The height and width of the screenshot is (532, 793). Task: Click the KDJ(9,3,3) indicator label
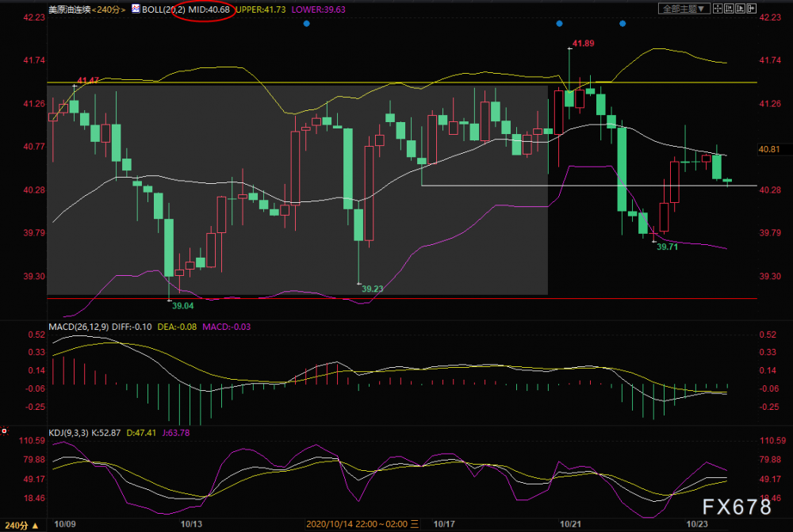pyautogui.click(x=68, y=433)
